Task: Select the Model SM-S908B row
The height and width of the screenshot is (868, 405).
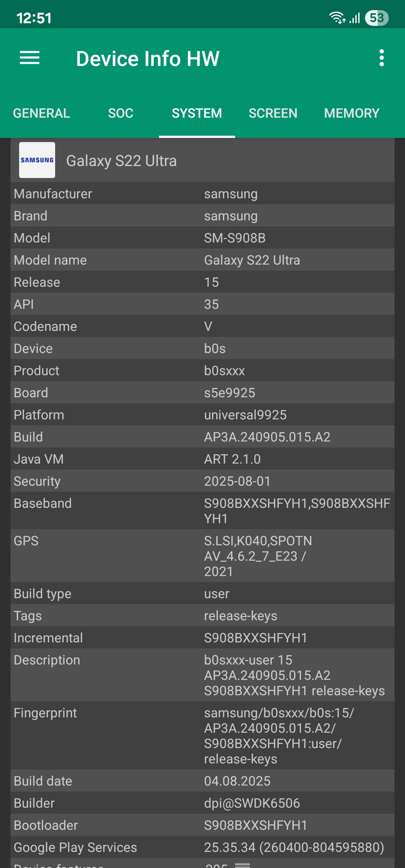Action: [202, 238]
